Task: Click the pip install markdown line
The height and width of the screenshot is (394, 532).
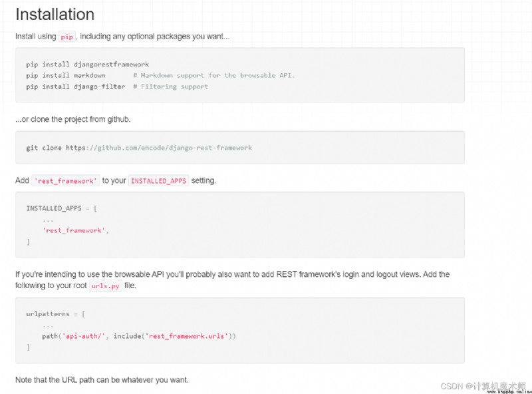Action: pos(66,75)
